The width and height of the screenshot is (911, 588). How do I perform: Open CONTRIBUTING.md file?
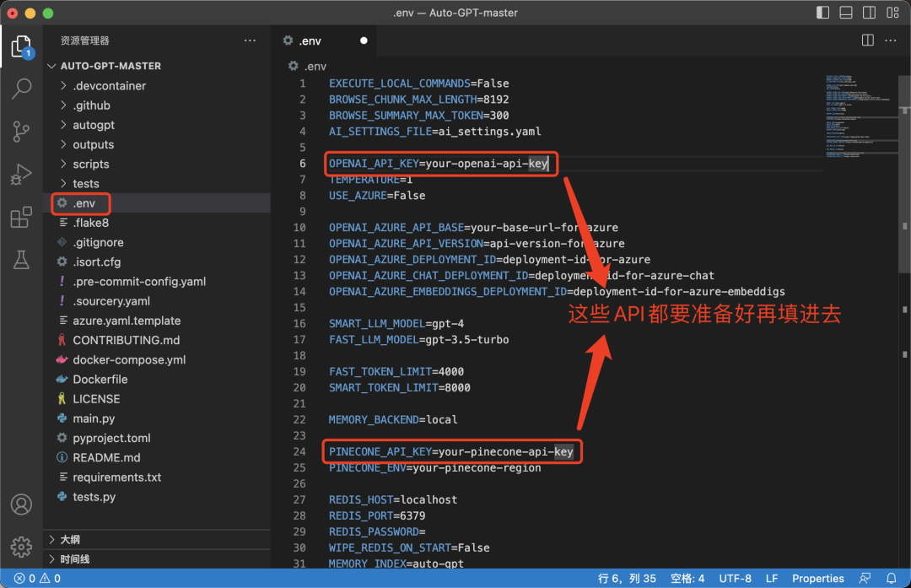(157, 340)
